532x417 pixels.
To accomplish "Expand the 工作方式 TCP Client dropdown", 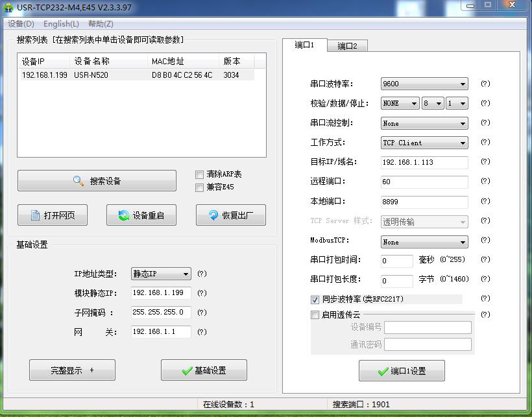I will 424,143.
